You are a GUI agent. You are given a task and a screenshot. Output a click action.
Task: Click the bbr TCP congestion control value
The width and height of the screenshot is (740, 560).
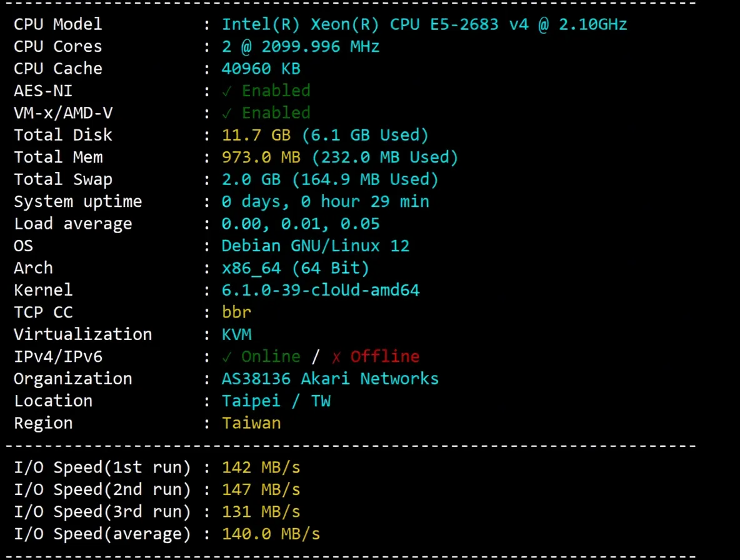click(x=236, y=312)
